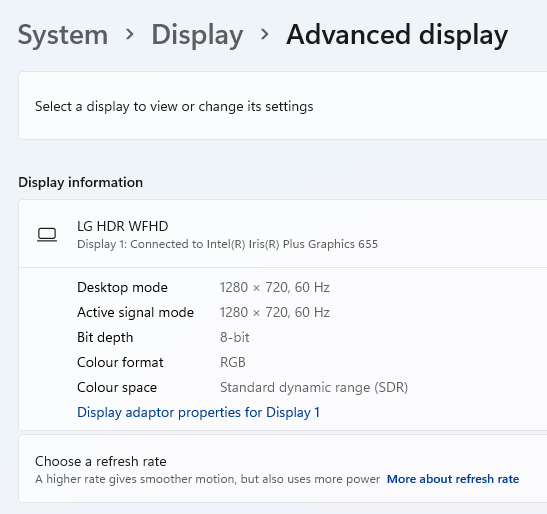
Task: Click the Display information heading
Action: pos(81,182)
